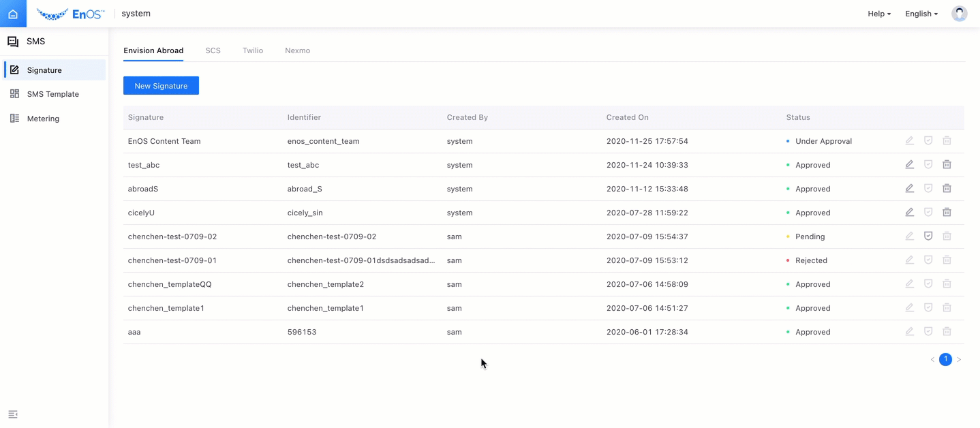Approve the chenchen-test-0709-02 pending signature
This screenshot has height=428, width=980.
click(928, 236)
